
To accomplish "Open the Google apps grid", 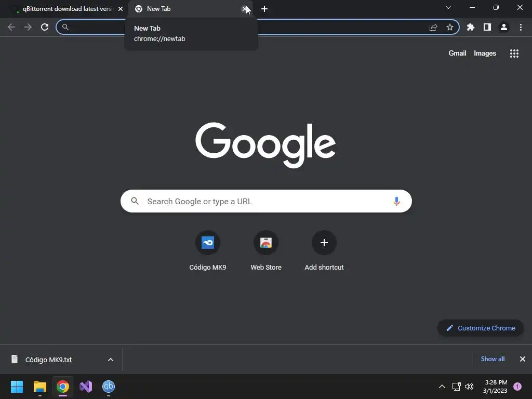I will [x=514, y=54].
